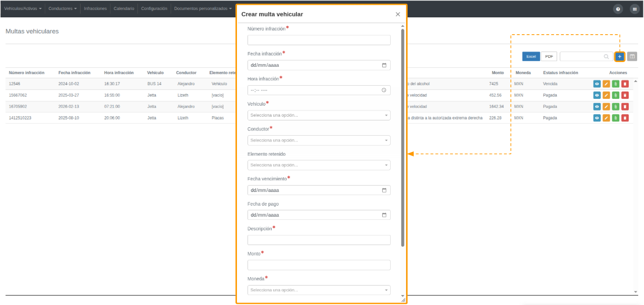
Task: Click the Estatus infracción column header
Action: [x=561, y=73]
